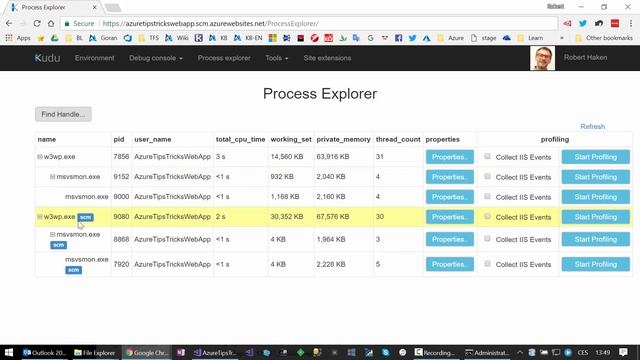Open the Azure bookmarks folder
Image resolution: width=640 pixels, height=360 pixels.
coord(451,38)
